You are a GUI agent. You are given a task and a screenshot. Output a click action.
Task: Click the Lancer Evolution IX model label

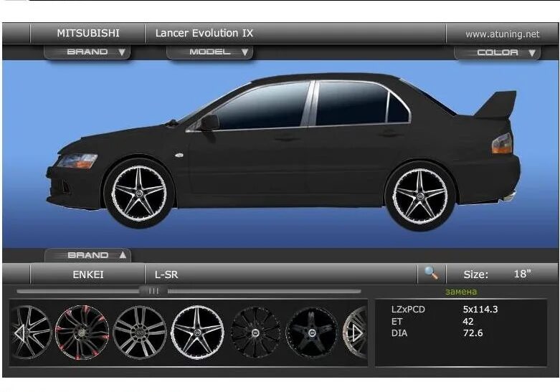pos(204,33)
